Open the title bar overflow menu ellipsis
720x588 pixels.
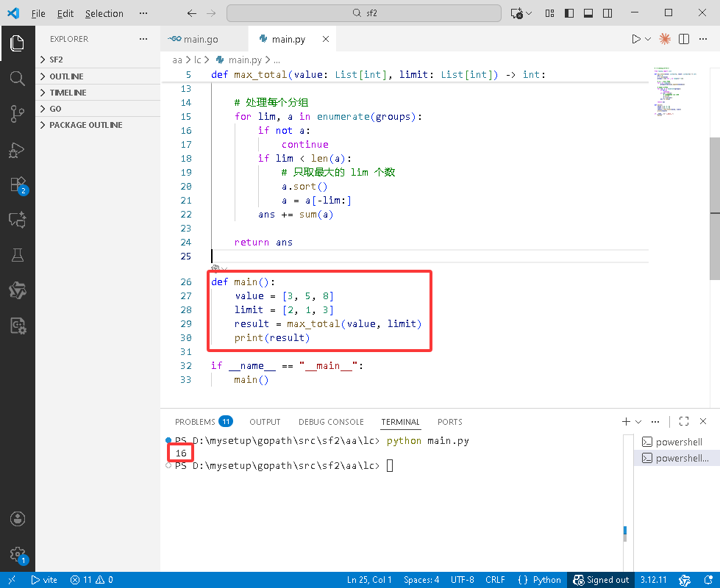pos(143,13)
